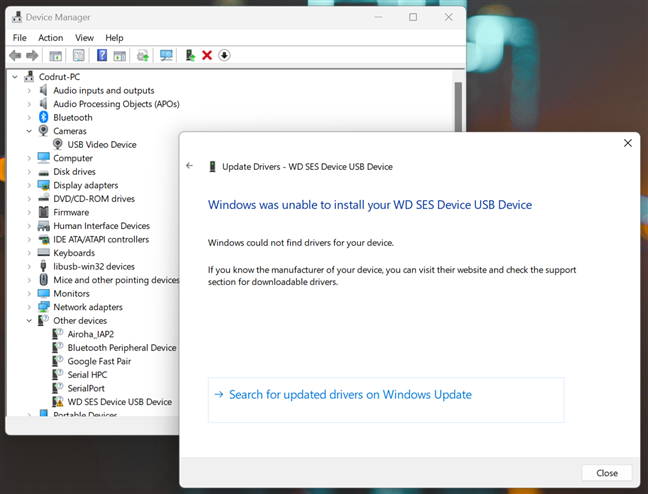Expand the Human Interface Devices category
This screenshot has width=648, height=494.
29,226
